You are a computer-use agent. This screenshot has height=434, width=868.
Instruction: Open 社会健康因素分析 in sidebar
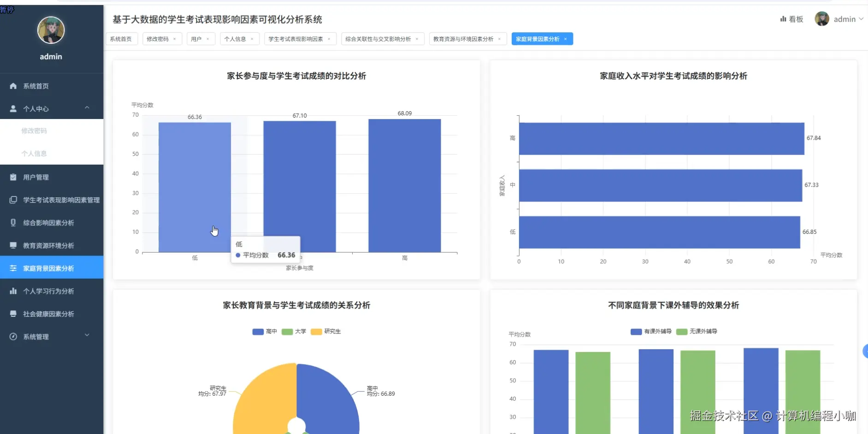[52, 314]
